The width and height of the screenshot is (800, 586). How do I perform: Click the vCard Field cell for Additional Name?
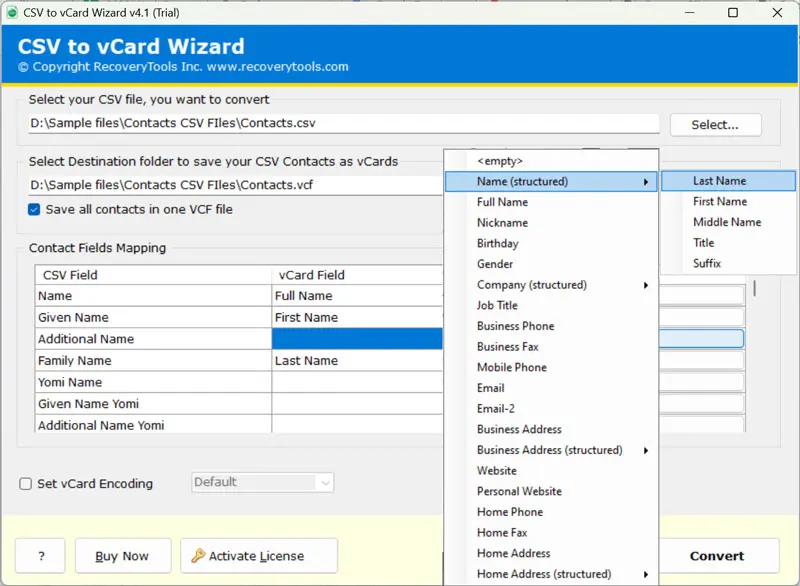(357, 339)
